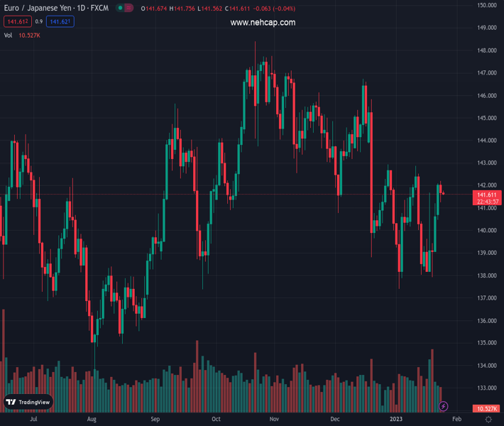
Task: Click the 148.000 level on the price scale
Action: coord(486,50)
